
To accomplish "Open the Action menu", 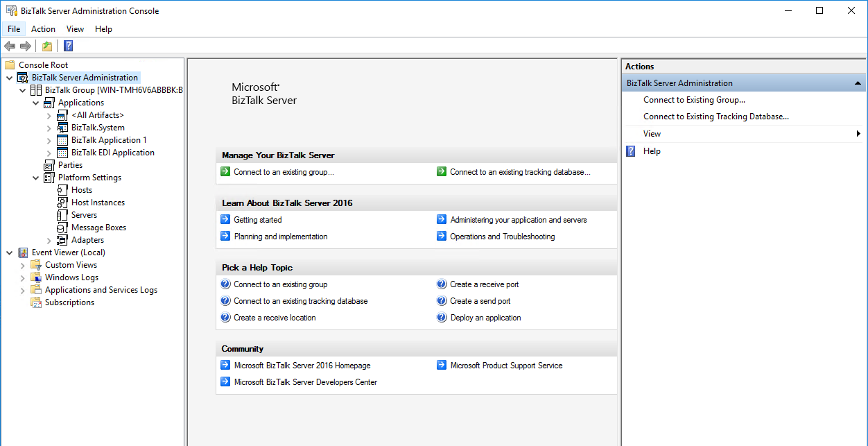I will 43,29.
